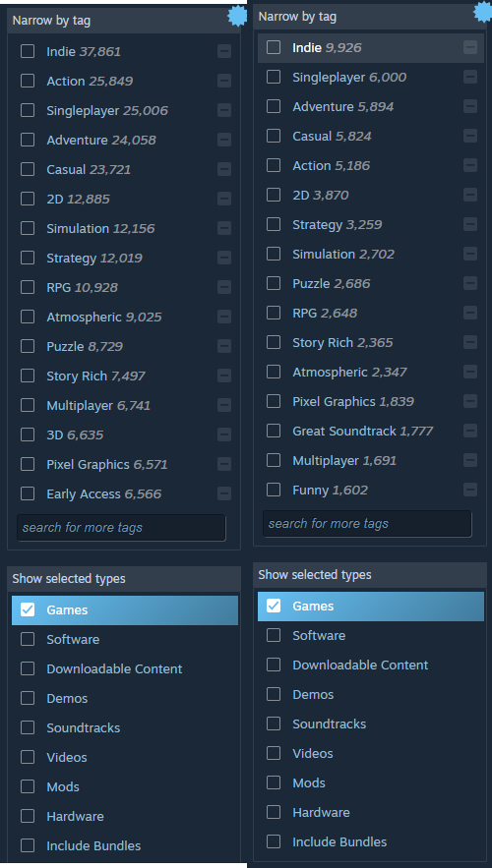Check the Action 25,849 tag checkbox
This screenshot has height=868, width=492.
28,81
